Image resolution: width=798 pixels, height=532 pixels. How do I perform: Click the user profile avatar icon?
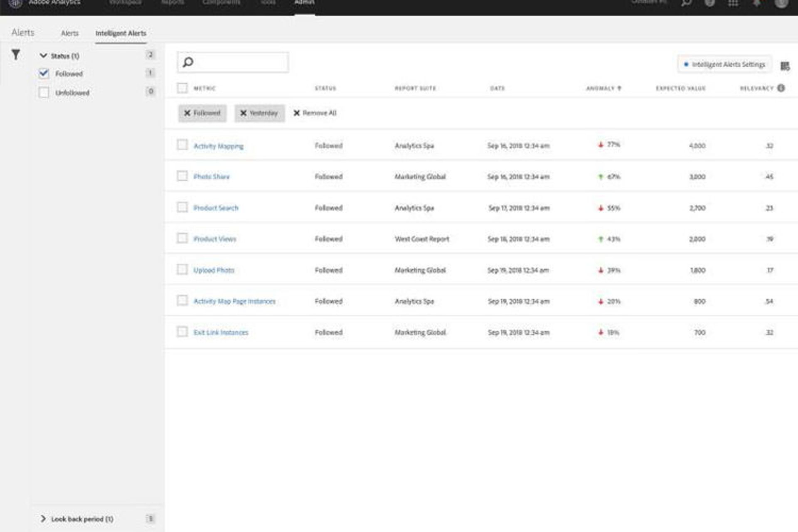pos(781,4)
